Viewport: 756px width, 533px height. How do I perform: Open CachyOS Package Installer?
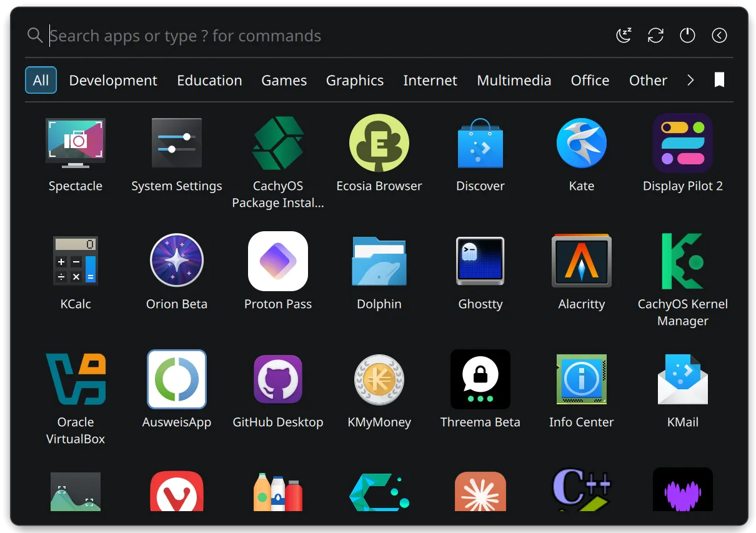pos(278,143)
